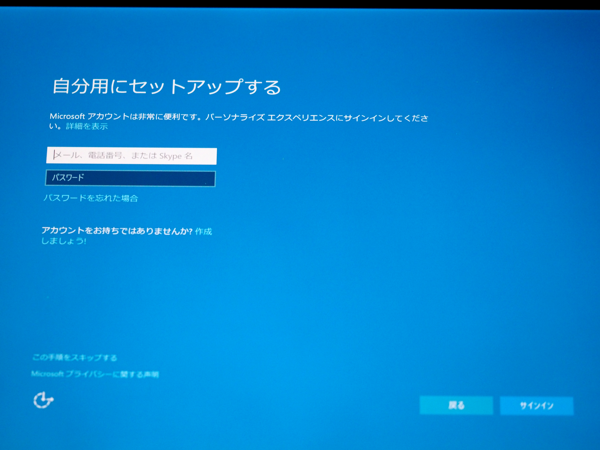This screenshot has height=450, width=600.
Task: Focus the パスワード password field
Action: [x=130, y=178]
